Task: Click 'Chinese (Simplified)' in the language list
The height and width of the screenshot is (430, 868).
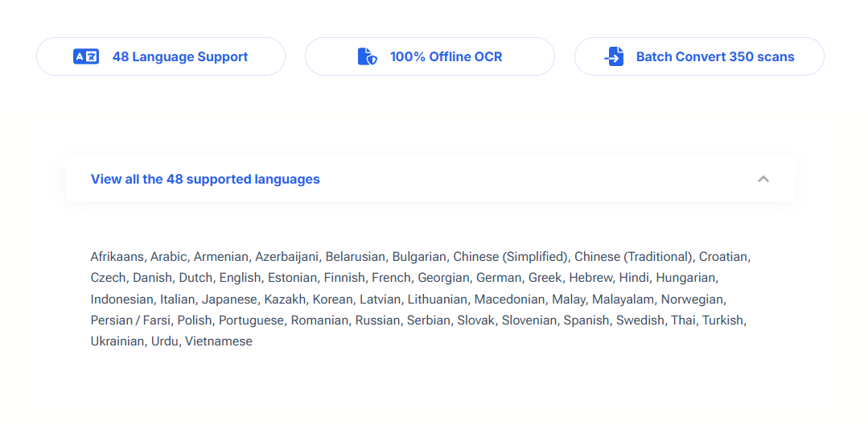Action: 510,257
